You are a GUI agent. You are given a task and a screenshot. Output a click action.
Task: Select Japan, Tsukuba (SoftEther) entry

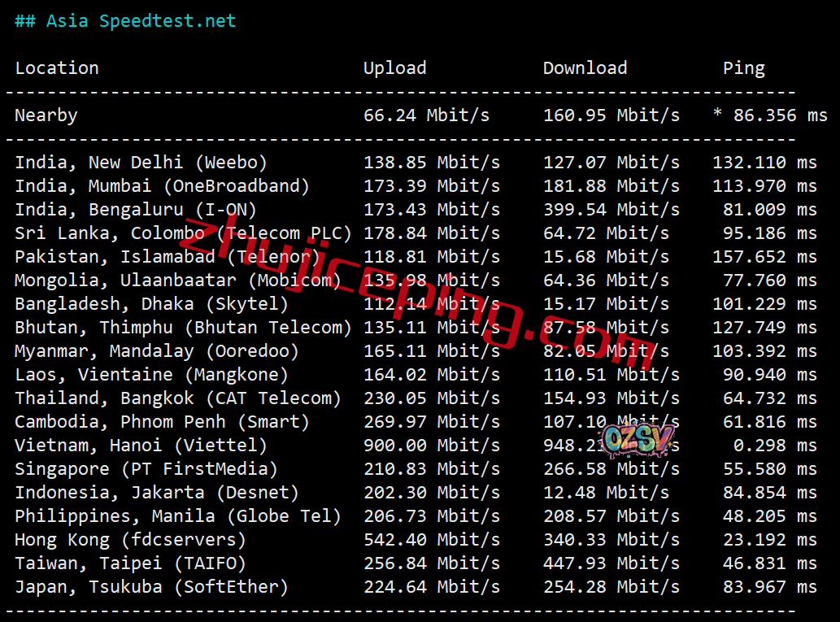pyautogui.click(x=151, y=587)
